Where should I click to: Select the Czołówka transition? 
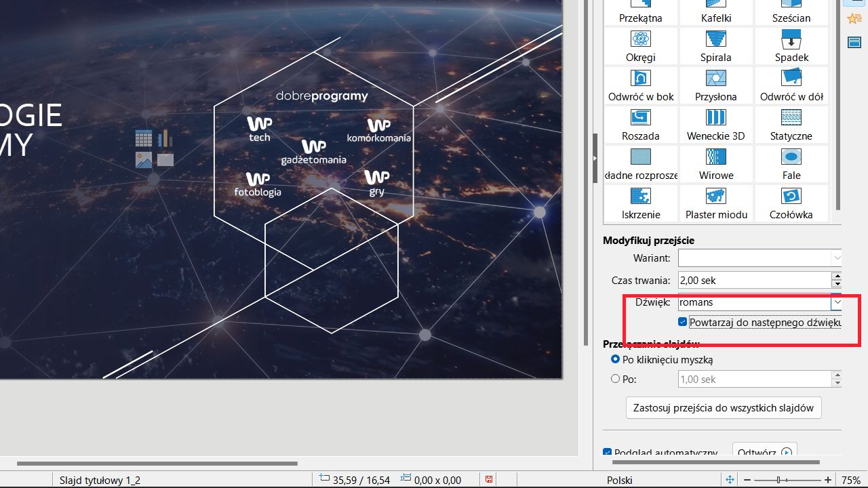click(x=791, y=203)
